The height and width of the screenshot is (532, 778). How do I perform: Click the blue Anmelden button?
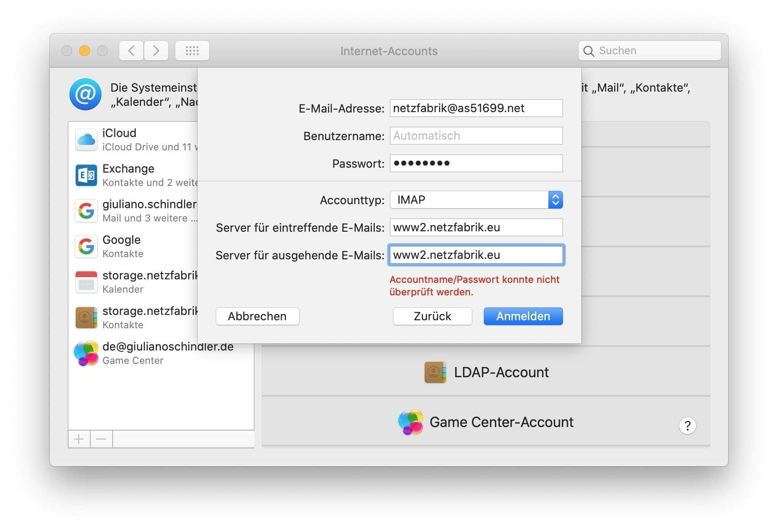[523, 316]
